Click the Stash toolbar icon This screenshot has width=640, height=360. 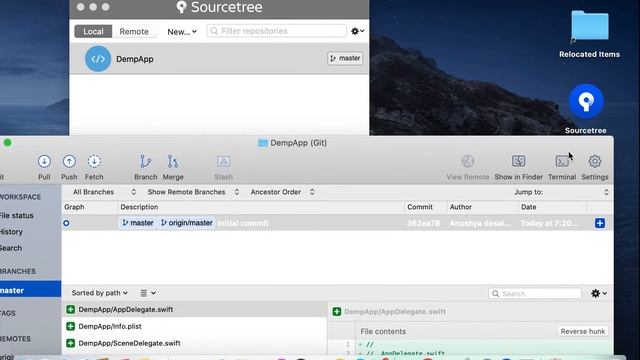pyautogui.click(x=223, y=162)
